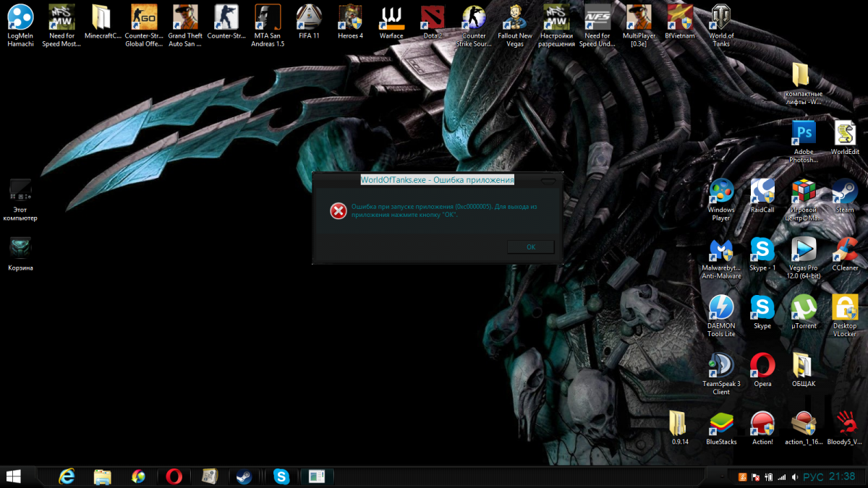The height and width of the screenshot is (488, 868).
Task: Select the Fallout New Vegas shortcut
Action: pos(515,18)
